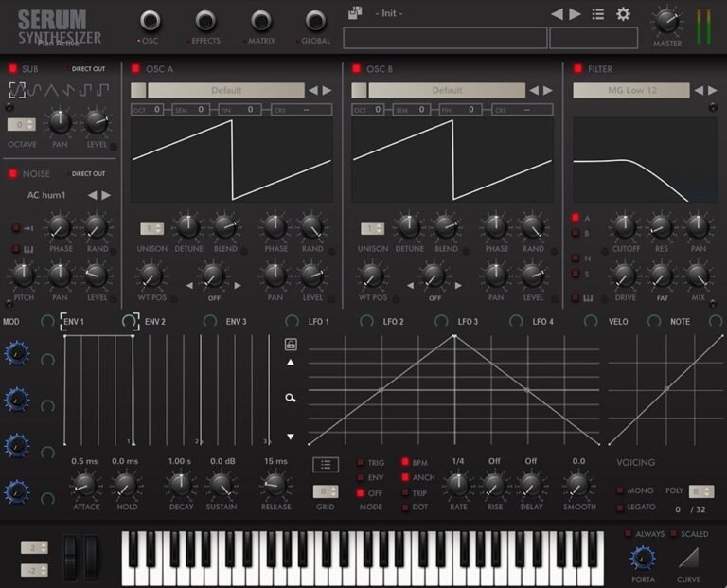Select the ENV 2 tab

pyautogui.click(x=155, y=322)
